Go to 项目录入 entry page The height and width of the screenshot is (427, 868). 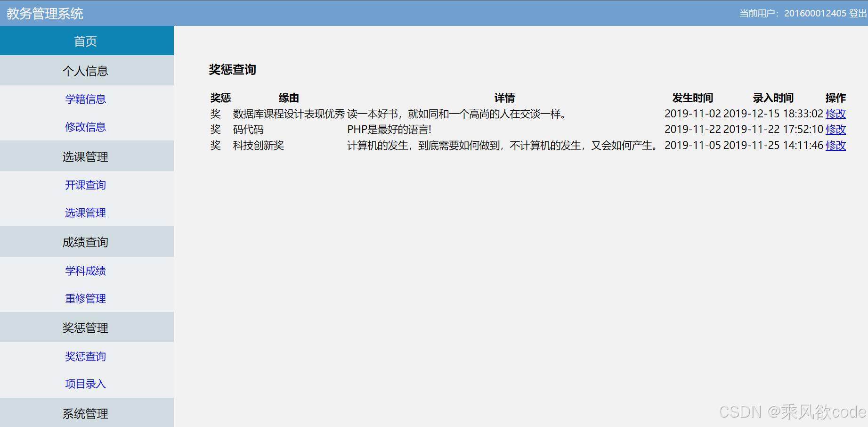point(85,384)
